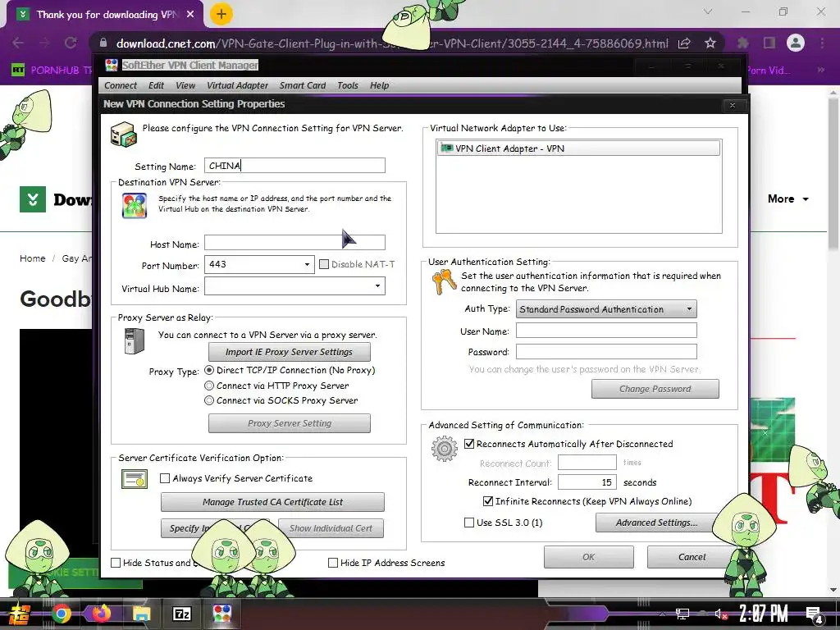
Task: Open the Virtual Adapter menu
Action: [x=237, y=85]
